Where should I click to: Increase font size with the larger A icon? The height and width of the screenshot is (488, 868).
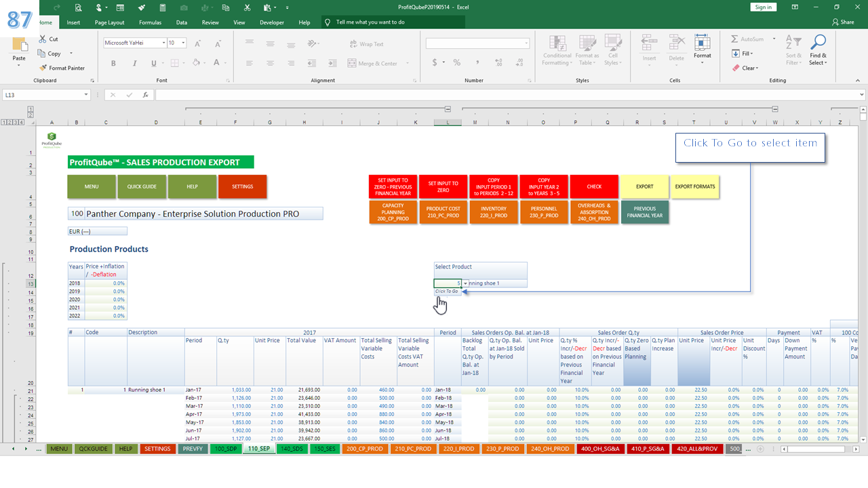point(197,43)
